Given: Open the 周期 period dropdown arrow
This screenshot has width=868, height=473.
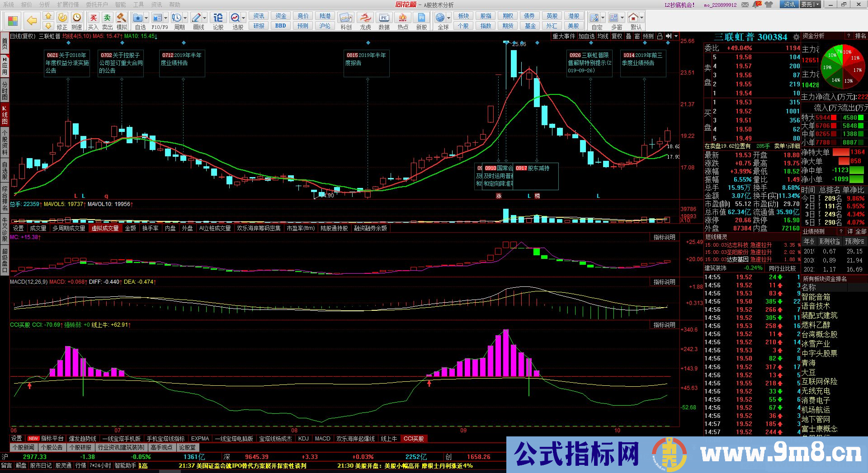Looking at the screenshot, I should point(186,17).
